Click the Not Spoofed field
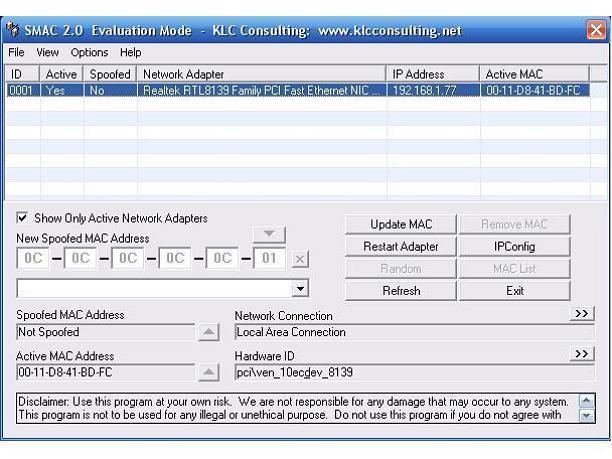612x459 pixels. coord(105,332)
